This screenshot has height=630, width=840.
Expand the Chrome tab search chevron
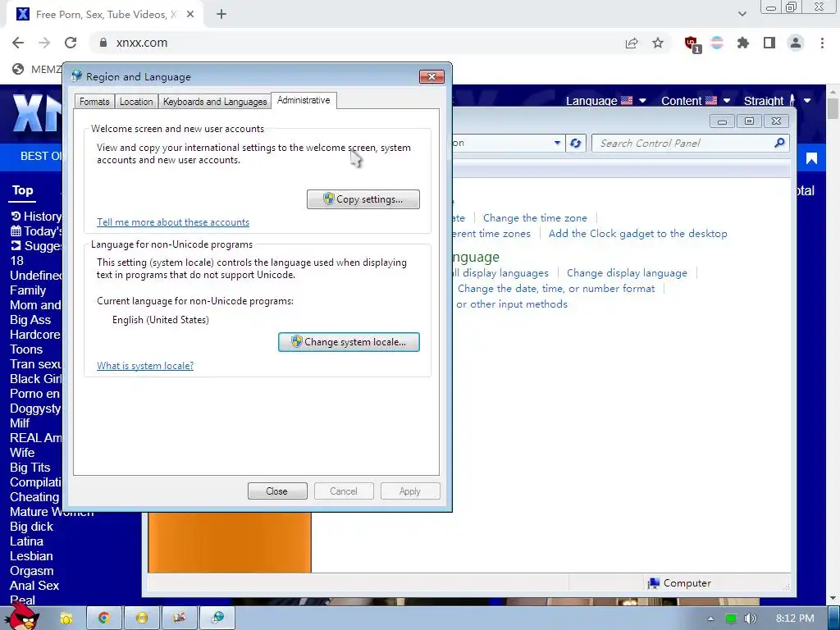[742, 14]
